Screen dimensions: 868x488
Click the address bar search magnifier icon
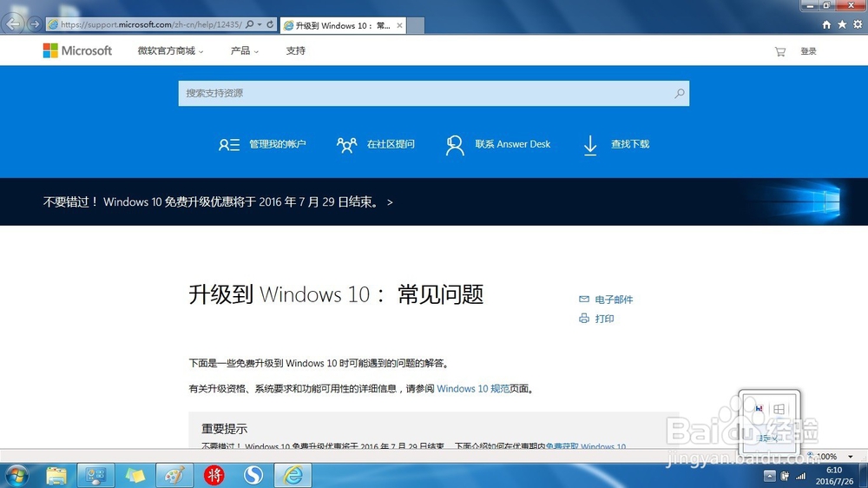pyautogui.click(x=250, y=24)
